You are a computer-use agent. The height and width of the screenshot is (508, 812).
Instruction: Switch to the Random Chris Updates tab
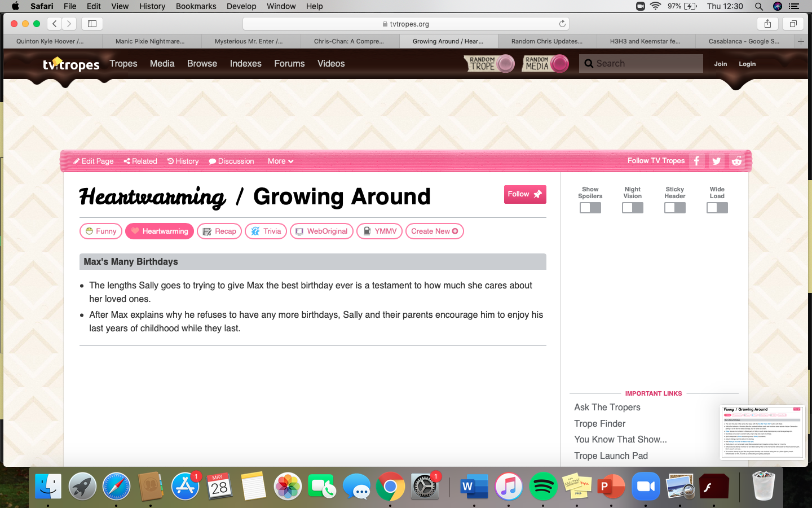click(x=547, y=41)
